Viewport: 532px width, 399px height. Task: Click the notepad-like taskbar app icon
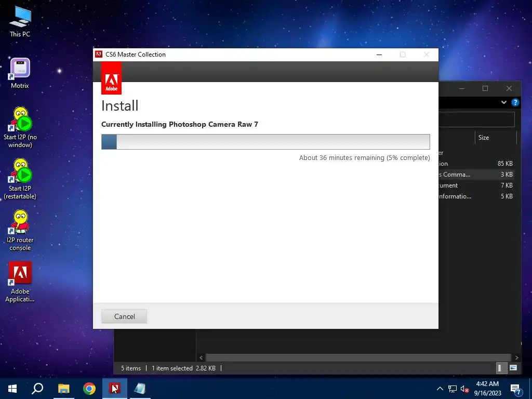140,389
